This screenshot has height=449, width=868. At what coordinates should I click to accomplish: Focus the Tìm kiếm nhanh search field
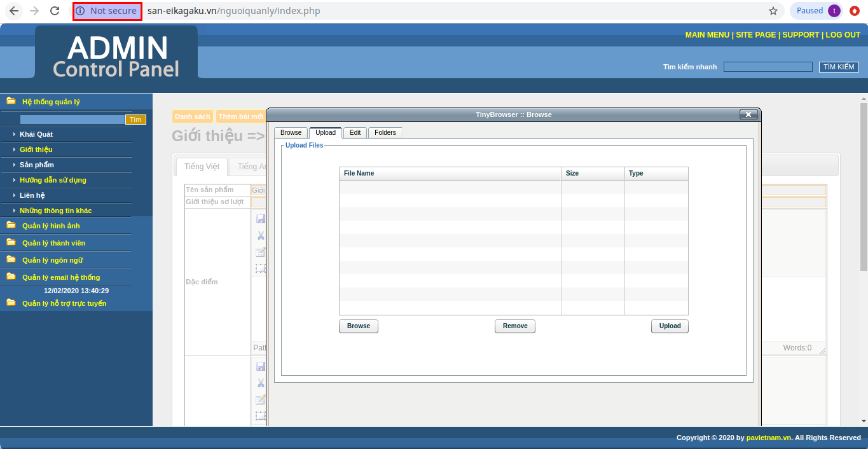pyautogui.click(x=768, y=67)
